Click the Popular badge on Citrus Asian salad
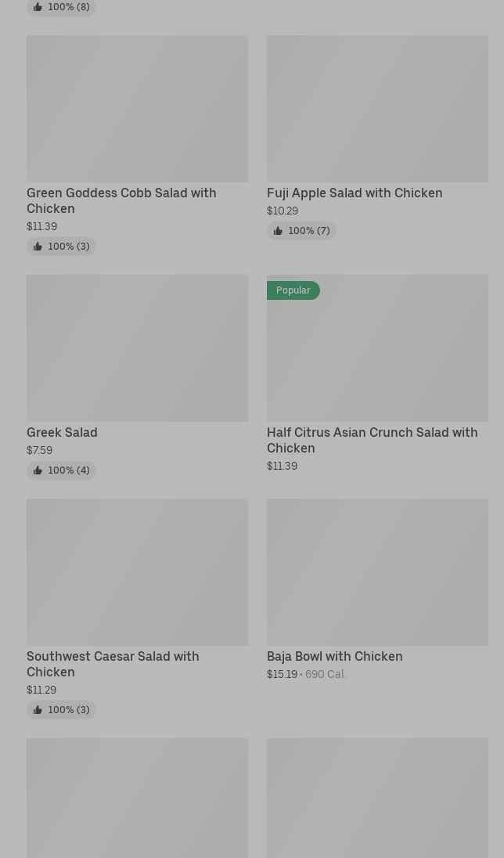The width and height of the screenshot is (504, 858). [293, 290]
